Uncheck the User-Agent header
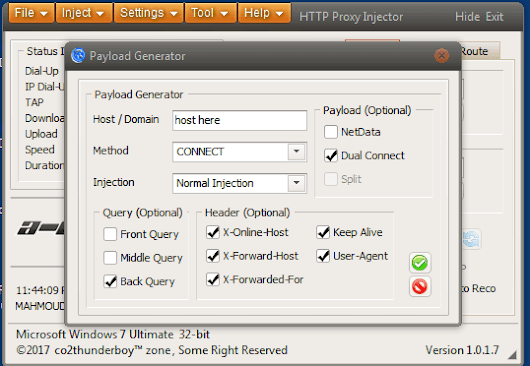The image size is (530, 366). pyautogui.click(x=323, y=256)
